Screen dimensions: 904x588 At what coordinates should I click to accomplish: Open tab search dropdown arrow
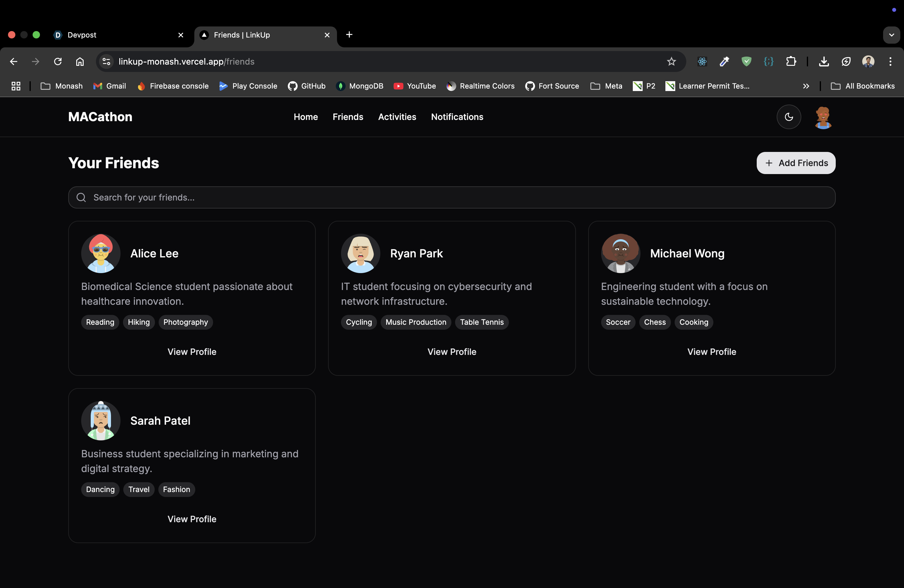(x=891, y=35)
